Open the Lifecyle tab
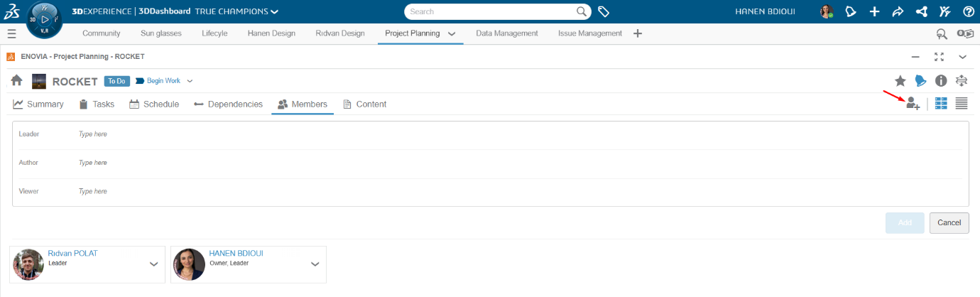 [x=214, y=33]
